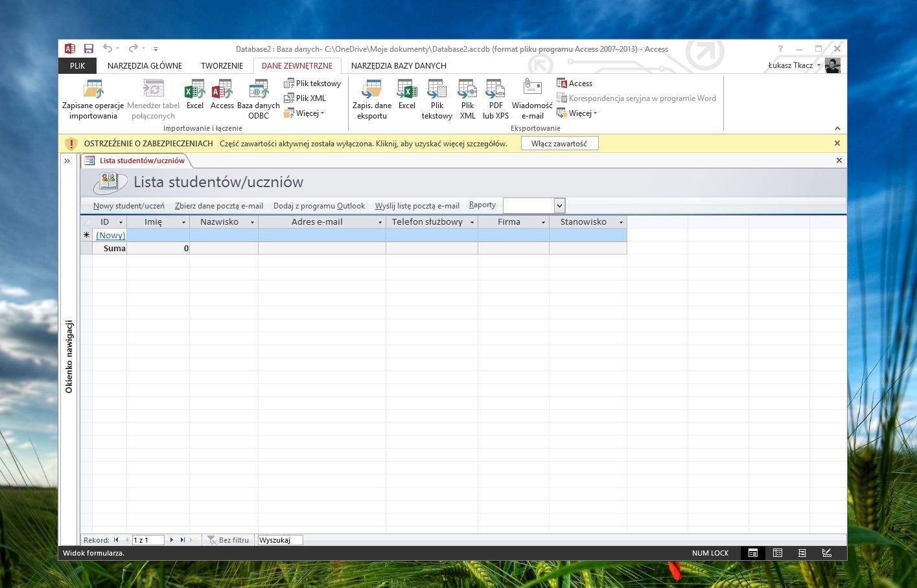917x588 pixels.
Task: Export as Wiadomość e-mail
Action: [x=532, y=99]
